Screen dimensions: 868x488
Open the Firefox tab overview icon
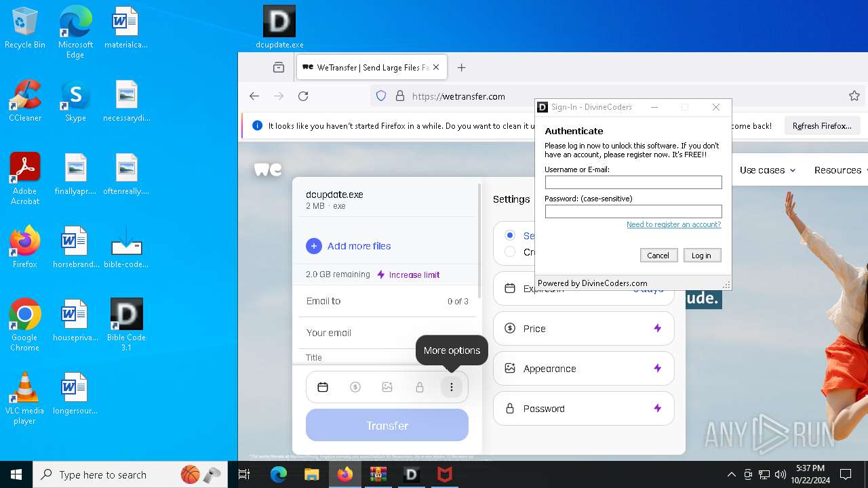tap(279, 67)
